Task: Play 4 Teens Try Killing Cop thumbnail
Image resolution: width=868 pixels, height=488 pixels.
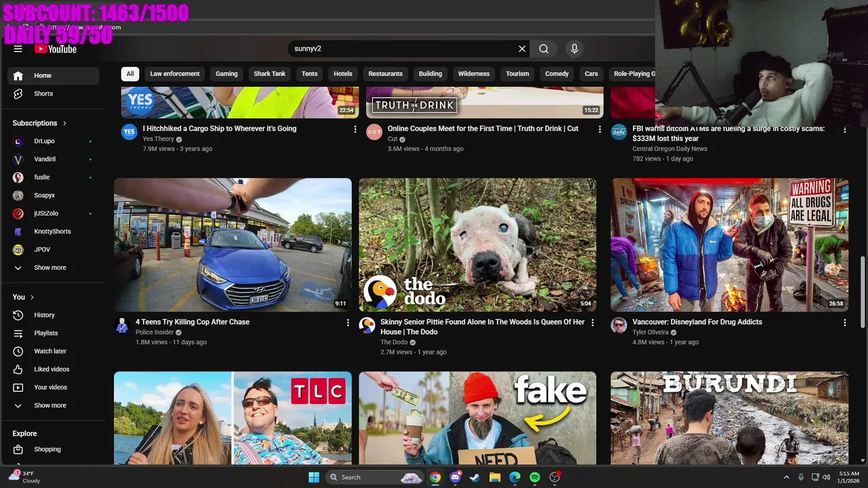Action: pyautogui.click(x=233, y=245)
